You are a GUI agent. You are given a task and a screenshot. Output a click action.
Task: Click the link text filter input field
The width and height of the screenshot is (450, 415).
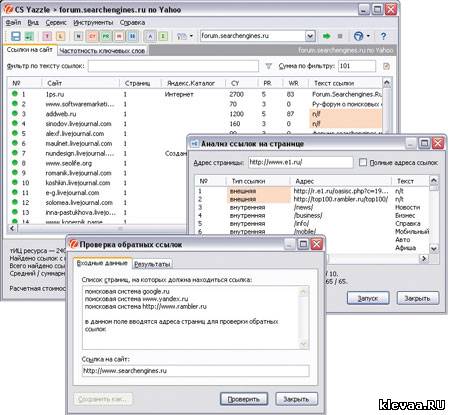coord(173,66)
